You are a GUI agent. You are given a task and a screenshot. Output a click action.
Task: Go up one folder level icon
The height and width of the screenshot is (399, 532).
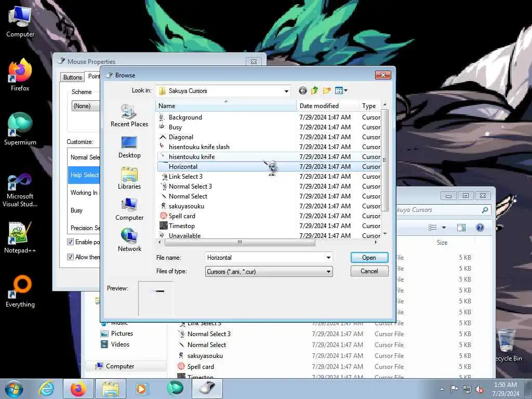coord(314,90)
